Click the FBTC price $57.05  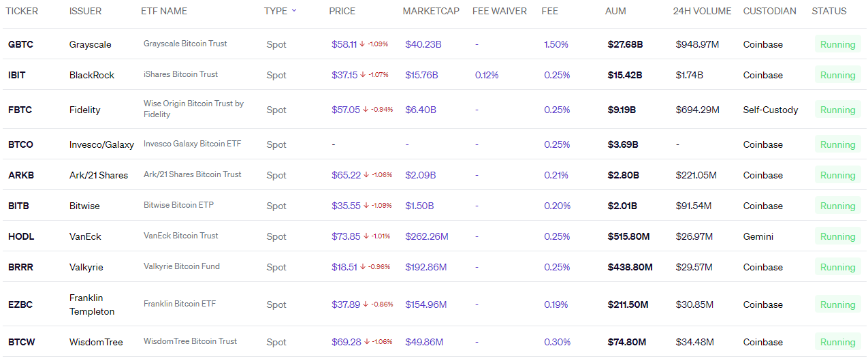[x=346, y=110]
